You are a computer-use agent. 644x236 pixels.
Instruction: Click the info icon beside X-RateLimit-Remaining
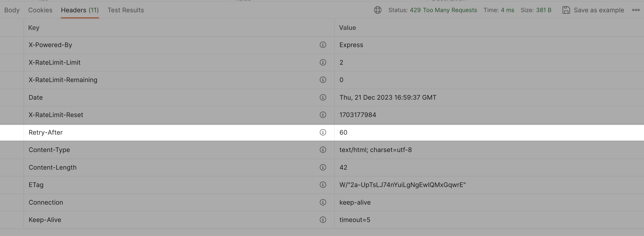click(323, 80)
